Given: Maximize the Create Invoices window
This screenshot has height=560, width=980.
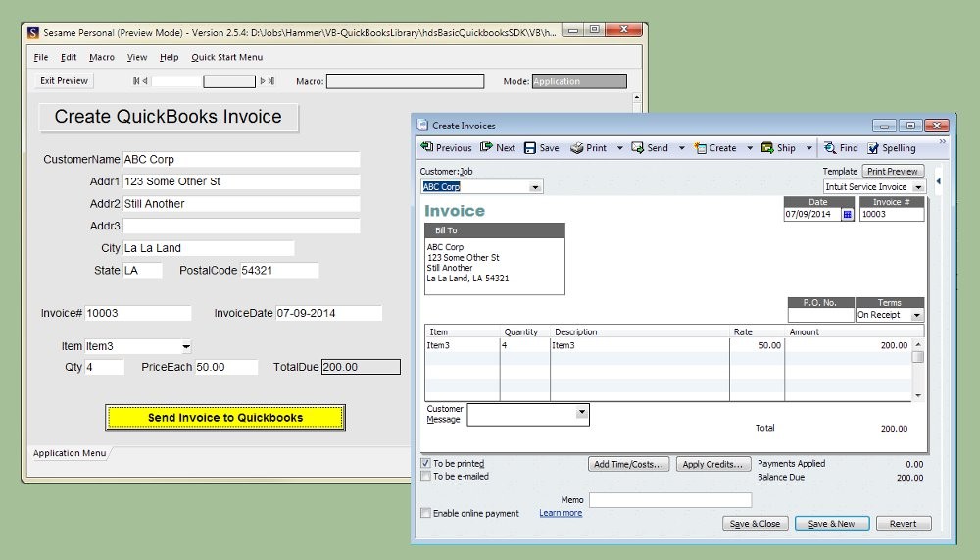Looking at the screenshot, I should pyautogui.click(x=910, y=126).
